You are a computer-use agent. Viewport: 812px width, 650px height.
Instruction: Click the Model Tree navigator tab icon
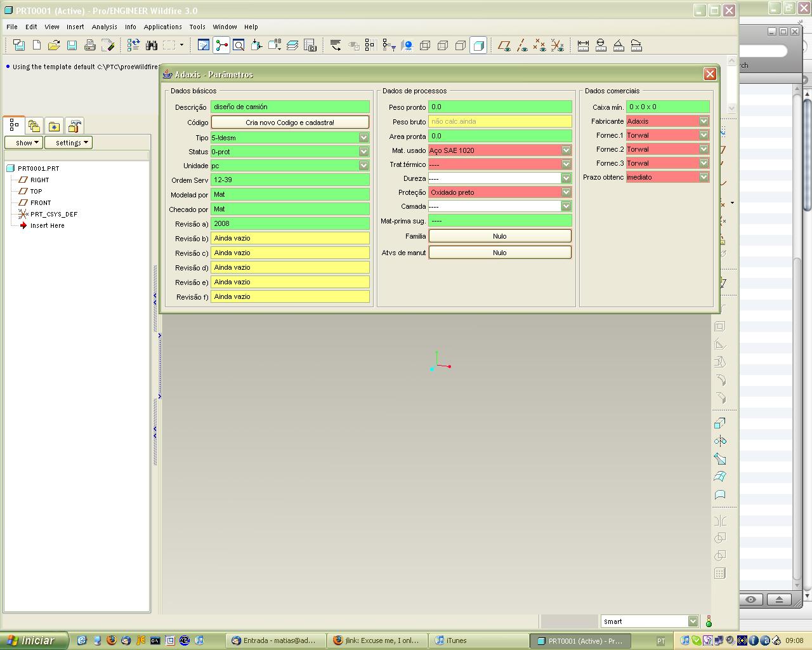pos(14,125)
